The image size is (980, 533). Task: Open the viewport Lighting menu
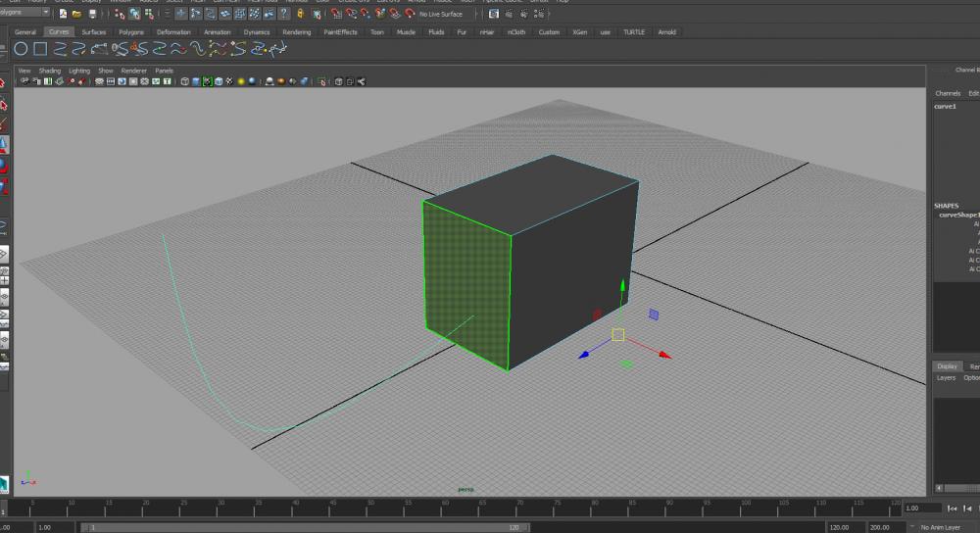pos(79,71)
